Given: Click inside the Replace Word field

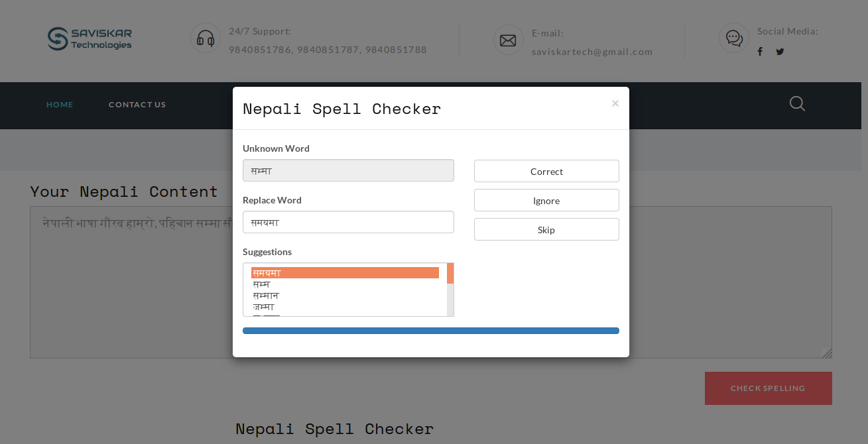Looking at the screenshot, I should point(348,222).
